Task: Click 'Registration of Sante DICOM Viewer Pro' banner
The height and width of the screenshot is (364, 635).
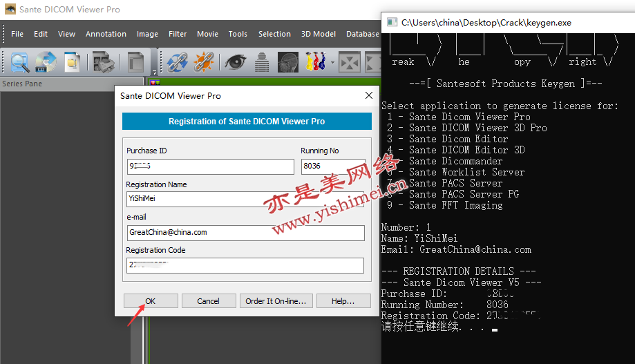Action: 247,121
